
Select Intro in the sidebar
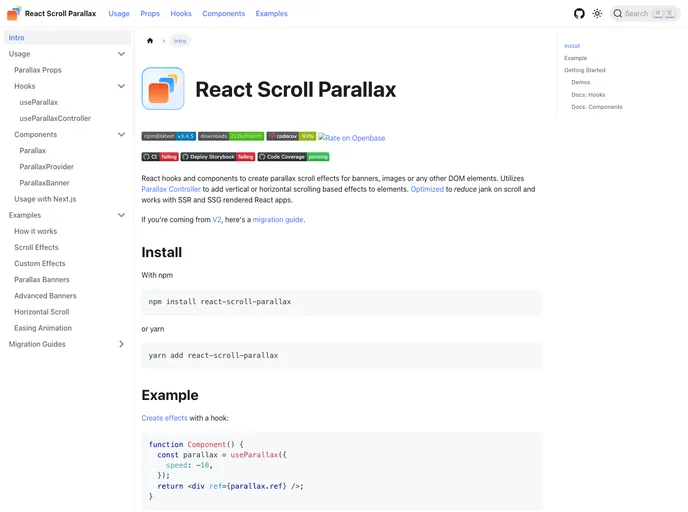[67, 38]
